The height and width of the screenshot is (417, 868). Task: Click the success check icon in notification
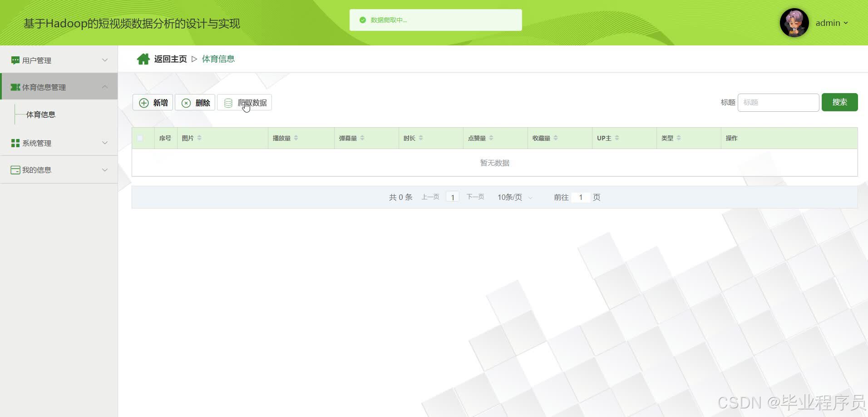coord(362,20)
